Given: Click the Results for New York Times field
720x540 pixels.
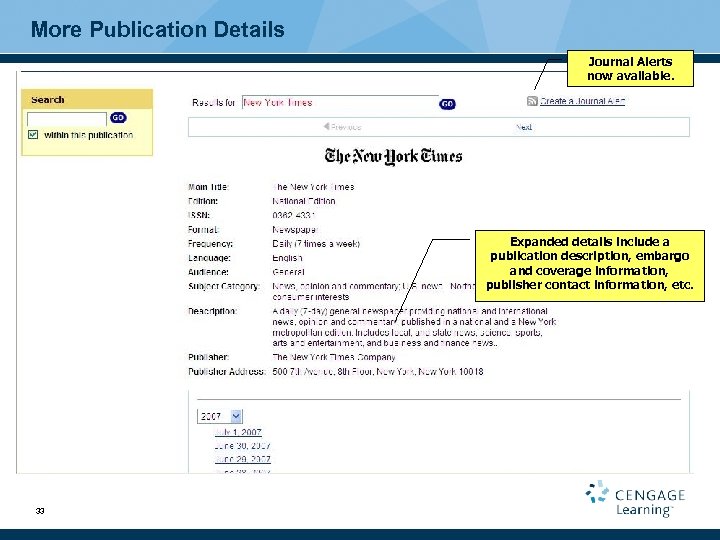Looking at the screenshot, I should tap(340, 102).
